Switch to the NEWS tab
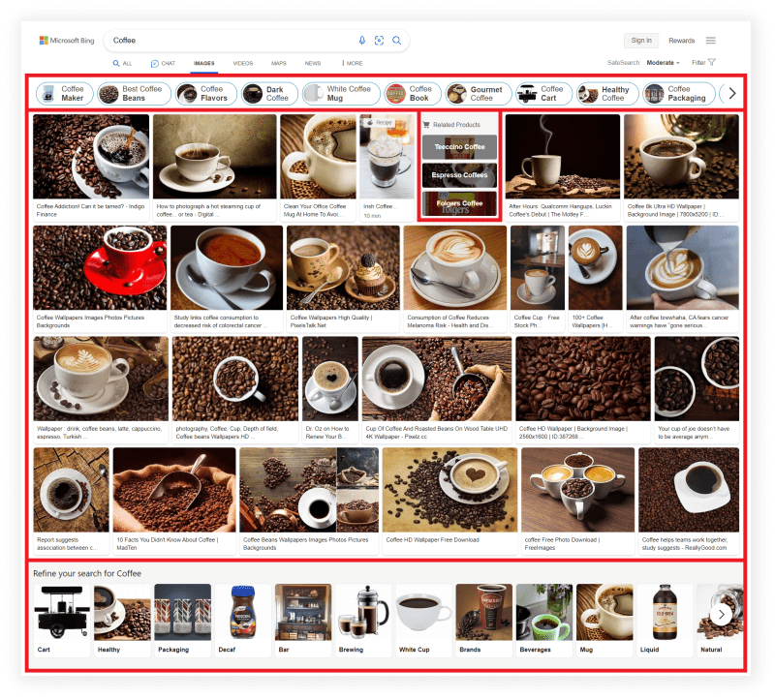Screen dimensions: 775x700 312,62
